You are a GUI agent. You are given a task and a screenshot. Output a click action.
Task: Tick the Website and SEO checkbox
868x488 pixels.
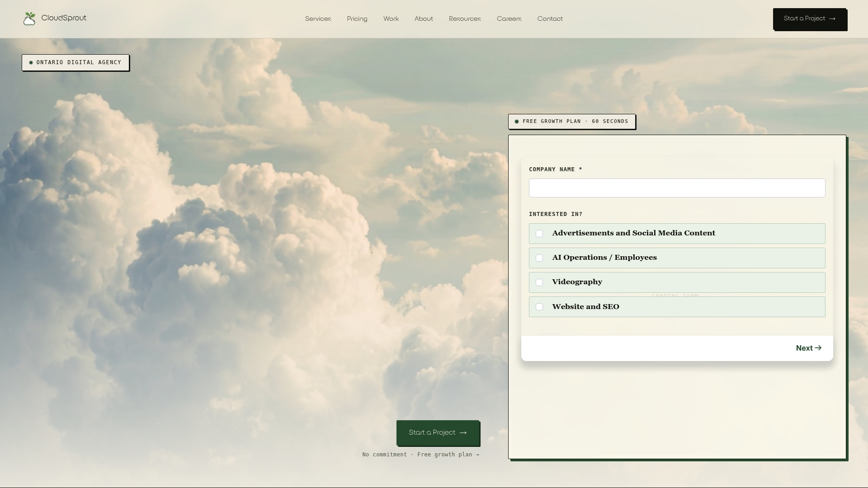pos(539,307)
